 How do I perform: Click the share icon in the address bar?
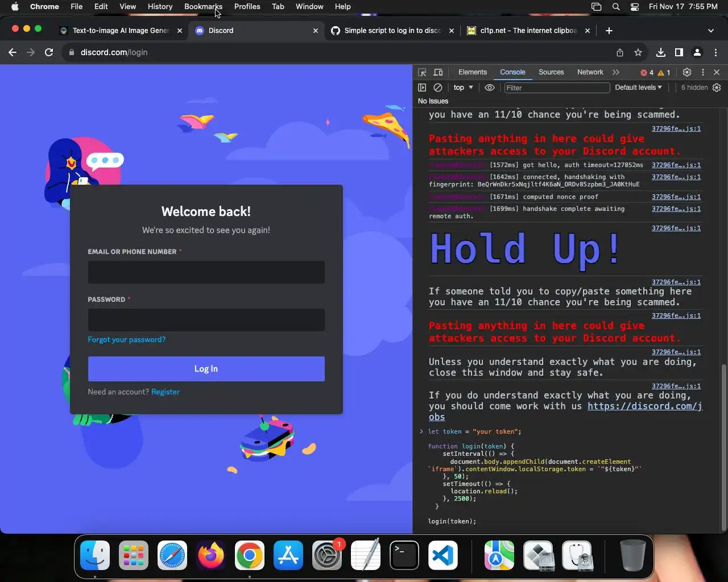click(x=620, y=52)
